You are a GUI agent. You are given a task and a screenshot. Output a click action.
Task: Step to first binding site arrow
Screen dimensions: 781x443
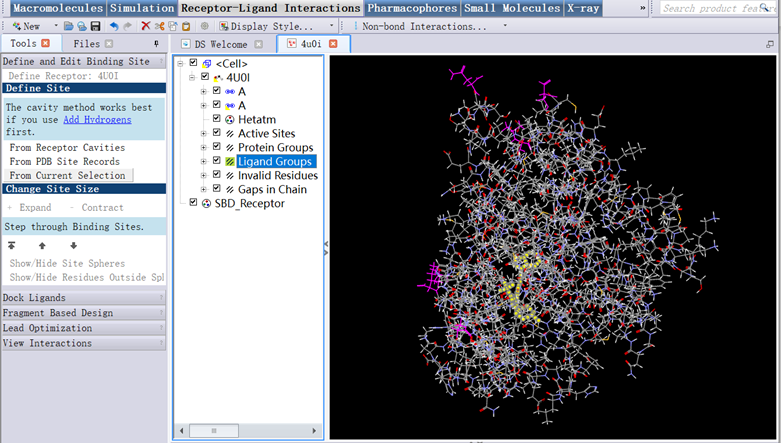11,246
